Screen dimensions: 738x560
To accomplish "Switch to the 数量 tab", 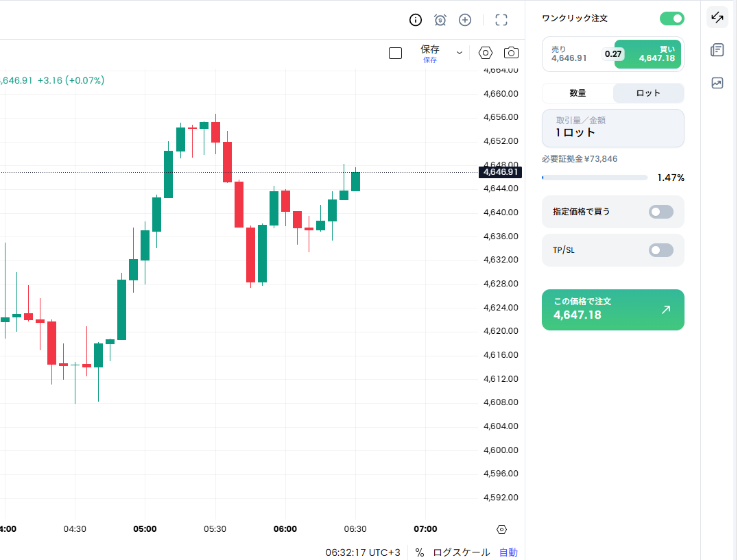I will click(578, 93).
